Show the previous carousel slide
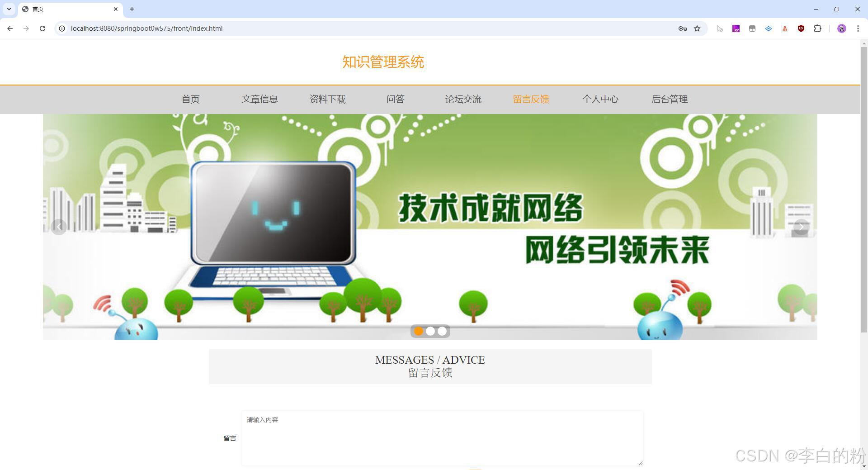This screenshot has height=470, width=868. [59, 227]
